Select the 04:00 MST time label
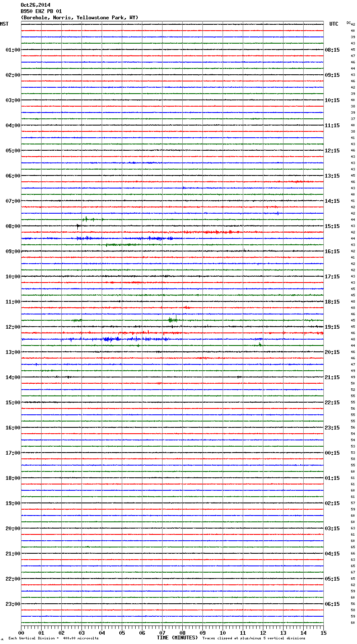 (13, 126)
